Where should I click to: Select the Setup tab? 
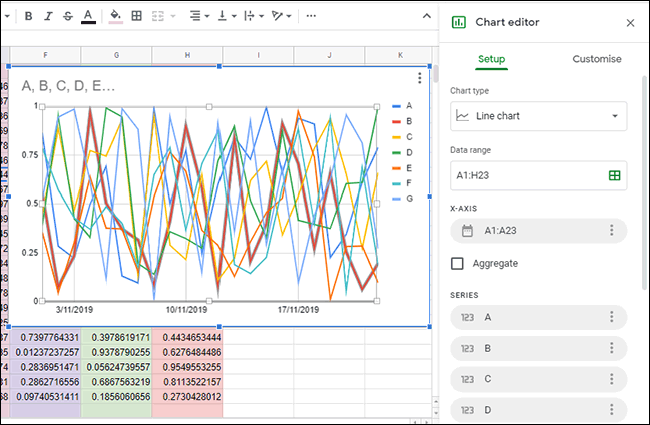[x=491, y=59]
